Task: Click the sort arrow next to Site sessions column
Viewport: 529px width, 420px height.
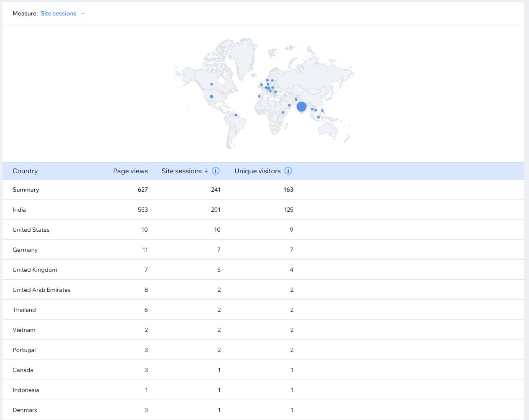Action: [x=206, y=171]
